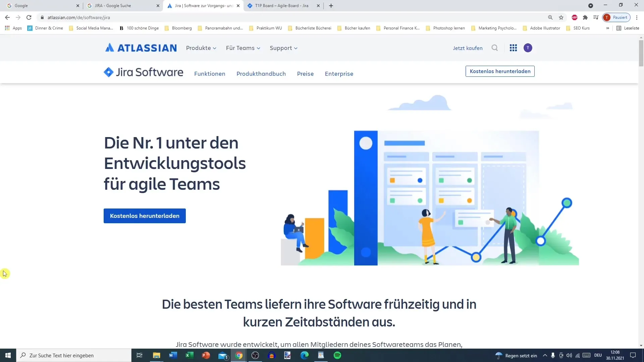Open the SEO Kurs bookmark folder

coord(578,28)
